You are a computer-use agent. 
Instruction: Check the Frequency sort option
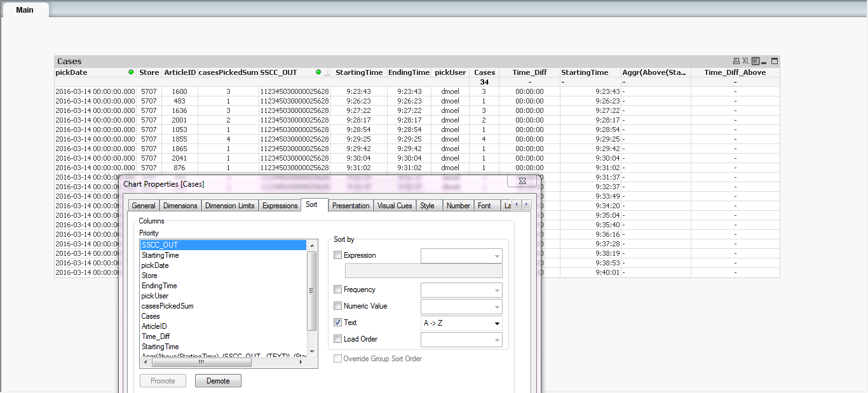[x=338, y=290]
